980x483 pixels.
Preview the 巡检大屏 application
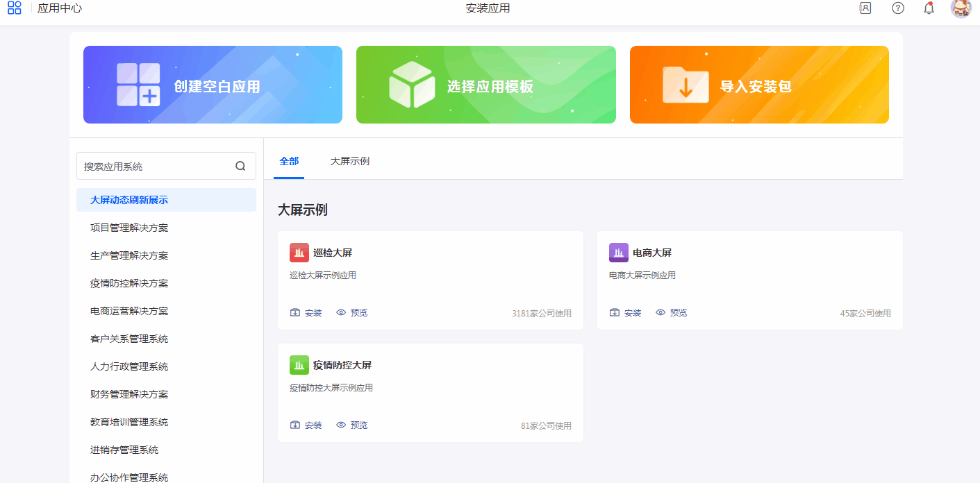click(352, 313)
